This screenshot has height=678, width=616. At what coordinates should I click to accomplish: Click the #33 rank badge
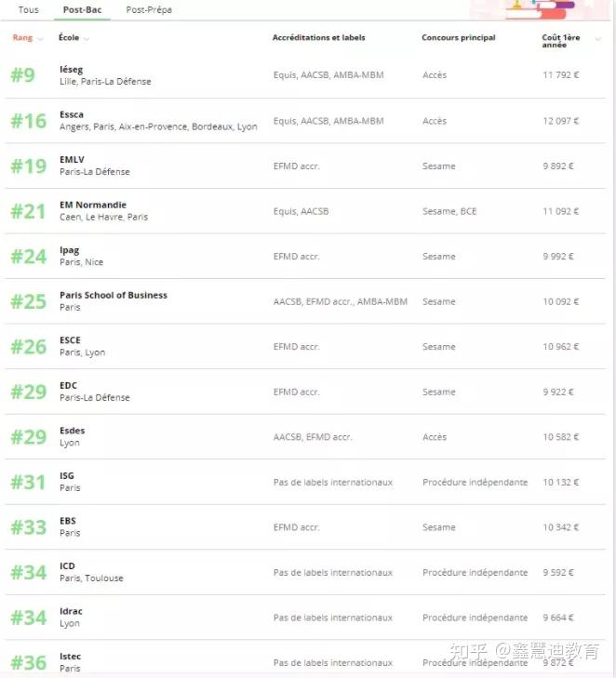pos(28,527)
